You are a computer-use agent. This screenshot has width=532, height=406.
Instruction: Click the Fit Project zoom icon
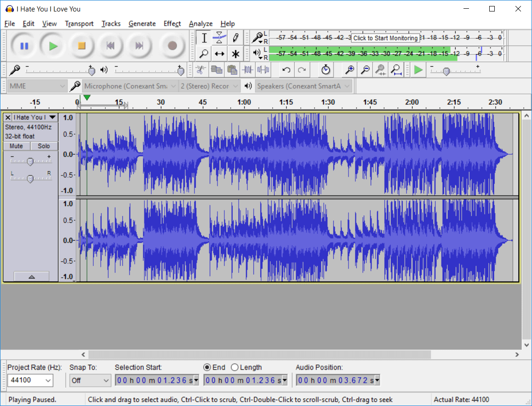click(396, 70)
